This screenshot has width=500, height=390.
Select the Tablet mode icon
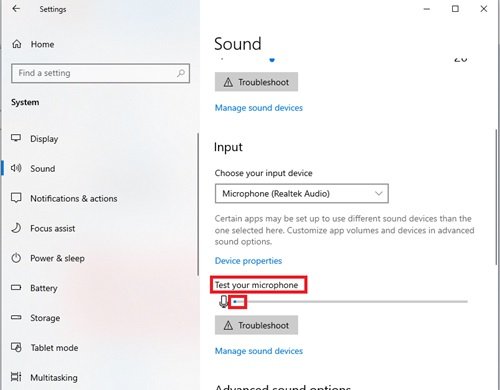tap(16, 347)
